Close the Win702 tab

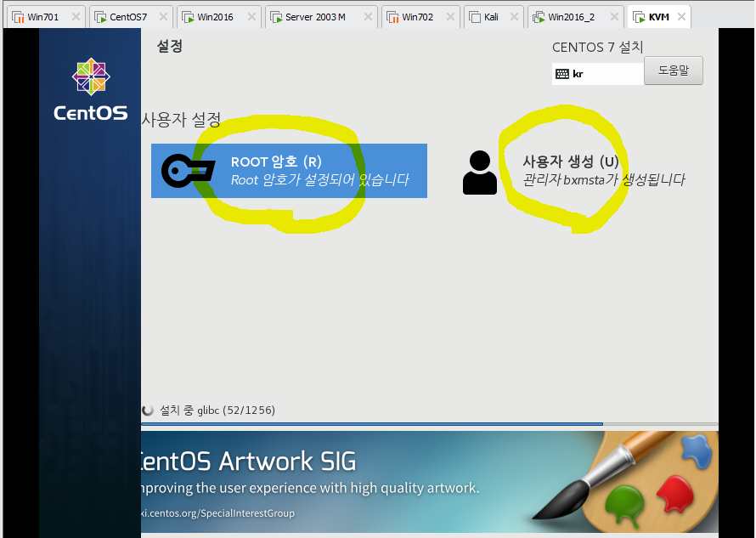[x=450, y=17]
